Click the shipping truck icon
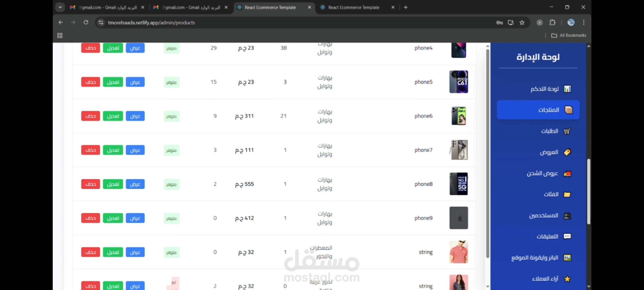Screen dimensions: 644x290 567,174
